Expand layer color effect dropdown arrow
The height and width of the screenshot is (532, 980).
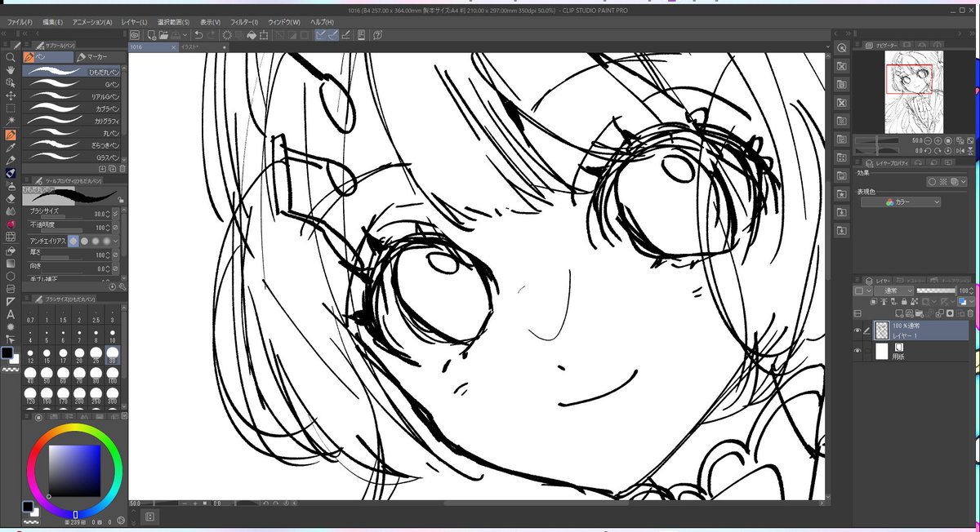coord(964,181)
